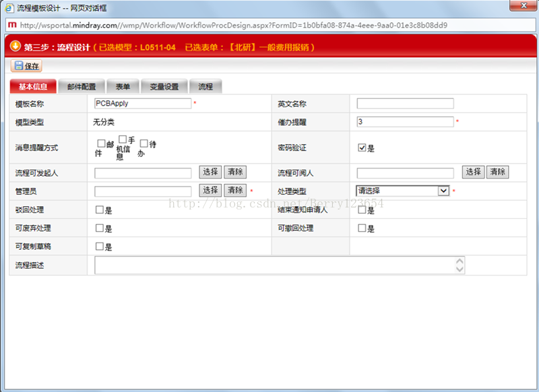539x392 pixels.
Task: Click the Internet Explorer icon in title bar
Action: 9,7
